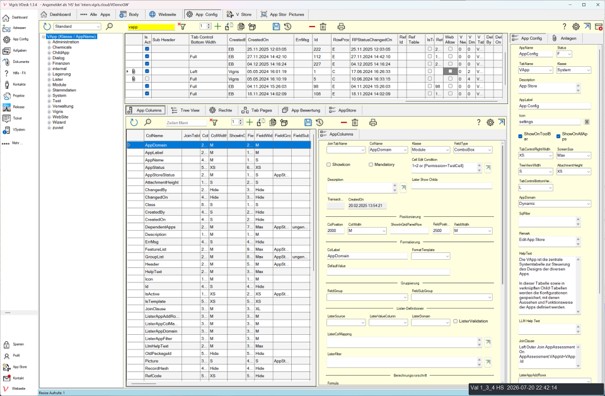Click the Zeilen filtern input field
The image size is (605, 396).
(186, 122)
